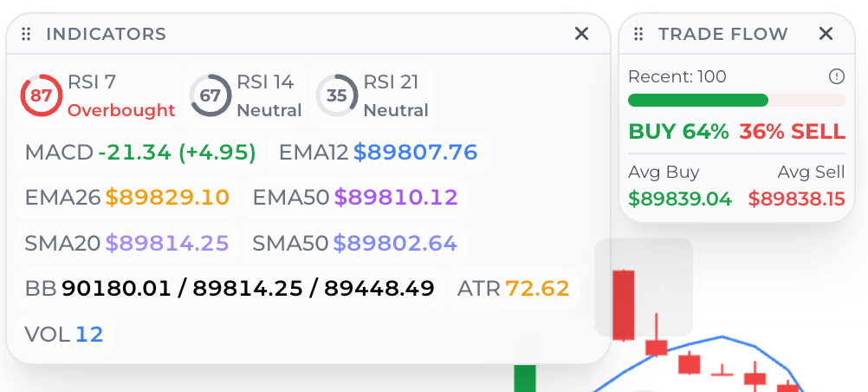Select the MACD indicator value
This screenshot has width=868, height=392.
pyautogui.click(x=177, y=153)
